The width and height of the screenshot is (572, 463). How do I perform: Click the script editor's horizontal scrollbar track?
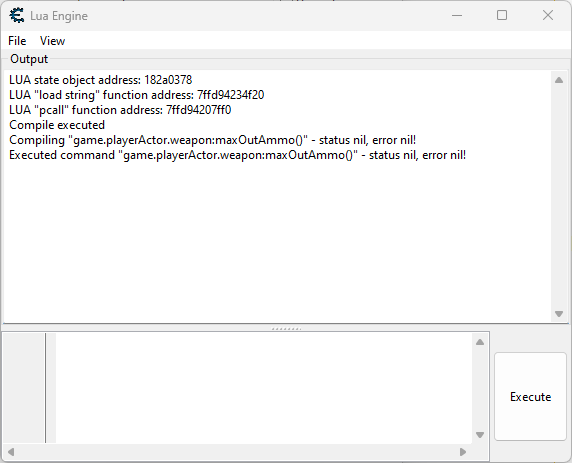237,452
